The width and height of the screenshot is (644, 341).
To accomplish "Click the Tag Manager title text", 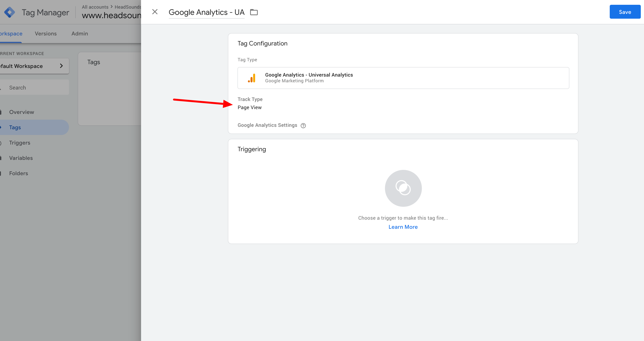I will (x=45, y=12).
